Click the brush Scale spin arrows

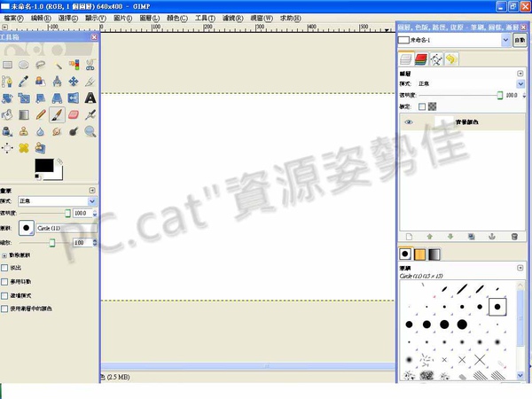tap(95, 243)
